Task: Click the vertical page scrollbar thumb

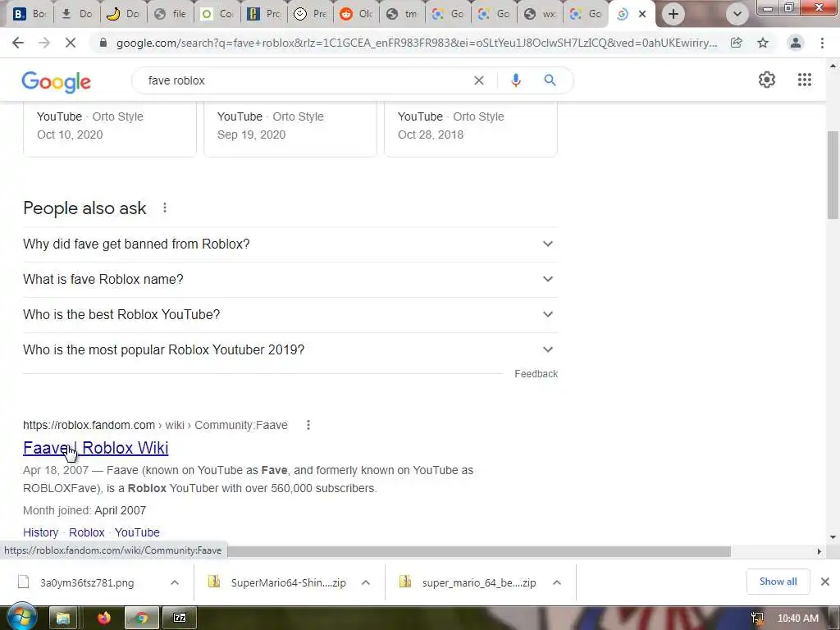Action: (833, 176)
